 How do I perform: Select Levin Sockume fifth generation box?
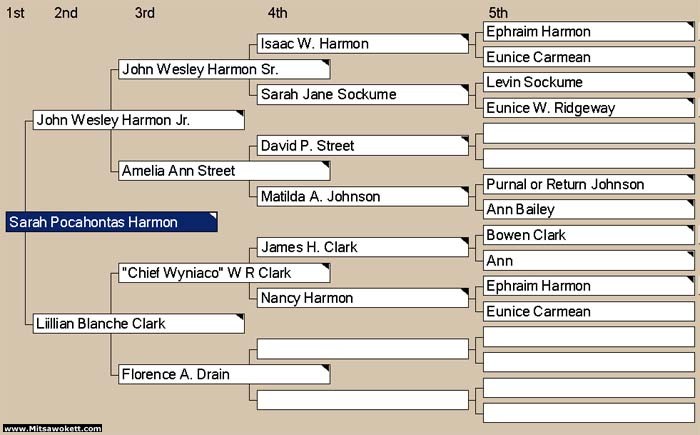pos(588,82)
